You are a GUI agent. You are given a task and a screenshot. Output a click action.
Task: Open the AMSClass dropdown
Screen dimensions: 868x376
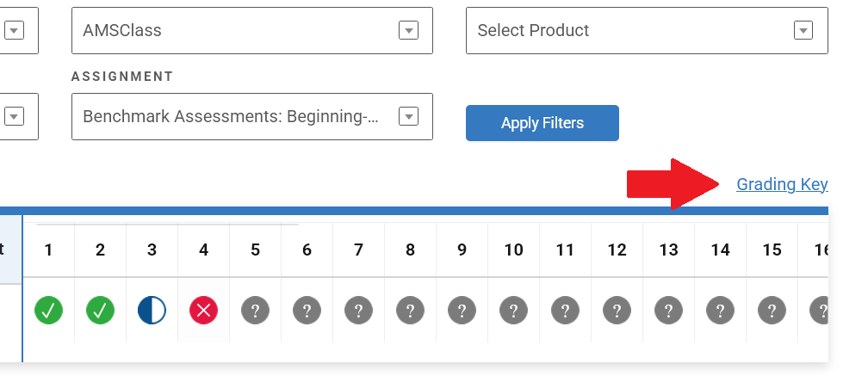click(251, 30)
